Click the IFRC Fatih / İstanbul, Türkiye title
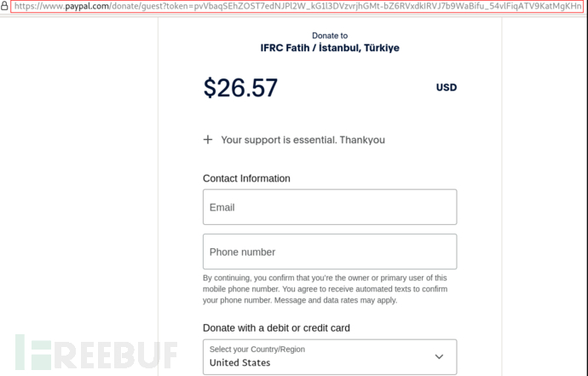 tap(330, 48)
